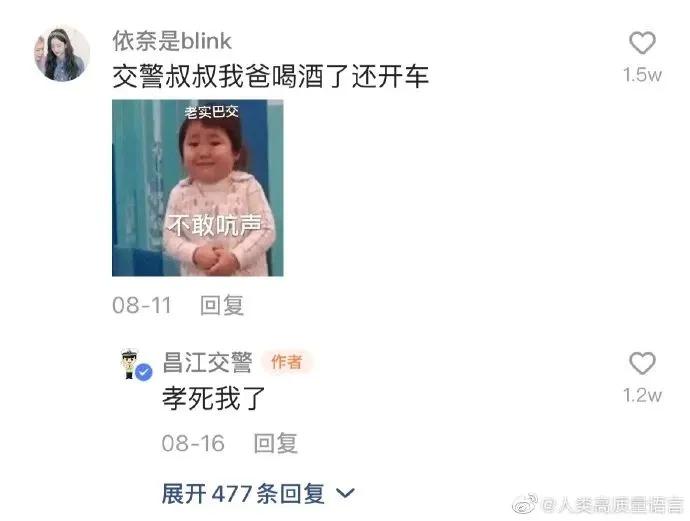Image resolution: width=690 pixels, height=521 pixels.
Task: Like 昌江交警's reply with the heart icon
Action: pos(642,363)
